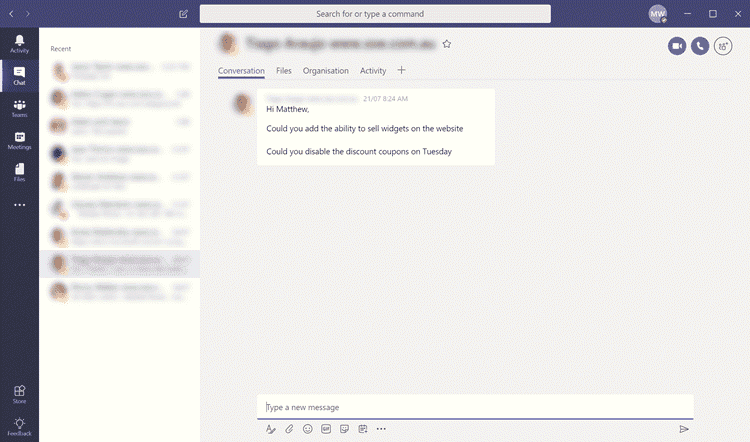Add people to this chat
The width and height of the screenshot is (750, 442).
coord(723,46)
